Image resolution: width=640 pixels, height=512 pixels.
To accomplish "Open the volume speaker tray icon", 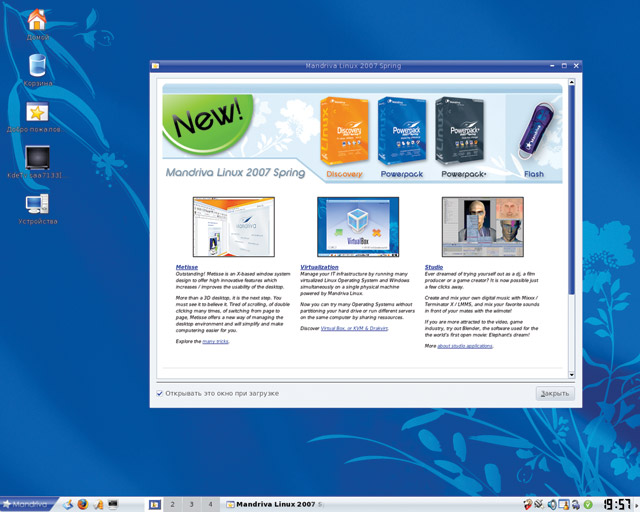I will click(x=552, y=505).
